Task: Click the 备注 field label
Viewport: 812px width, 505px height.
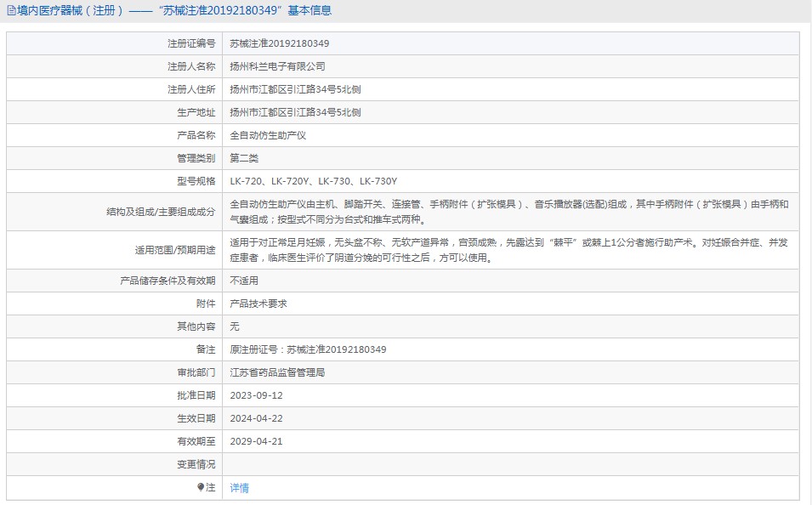Action: (x=206, y=349)
